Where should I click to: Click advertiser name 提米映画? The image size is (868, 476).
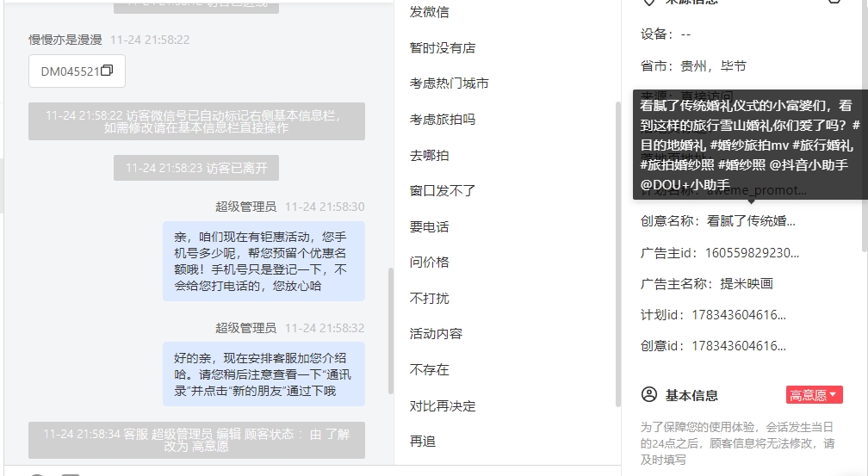click(x=747, y=283)
